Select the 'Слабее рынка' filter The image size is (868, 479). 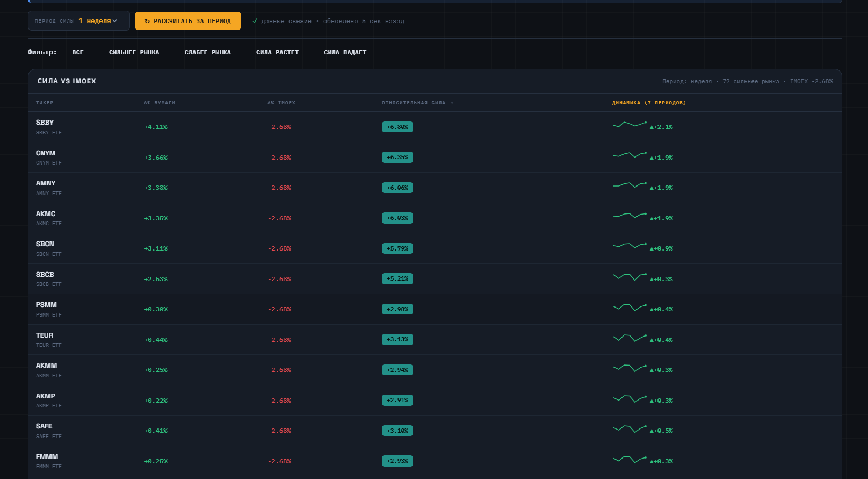(x=208, y=52)
